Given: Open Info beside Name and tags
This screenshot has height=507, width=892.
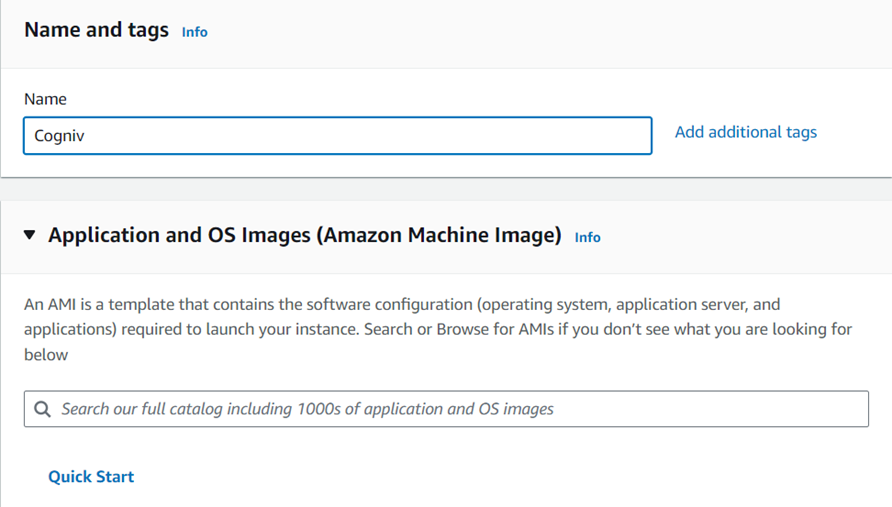Looking at the screenshot, I should [x=195, y=32].
